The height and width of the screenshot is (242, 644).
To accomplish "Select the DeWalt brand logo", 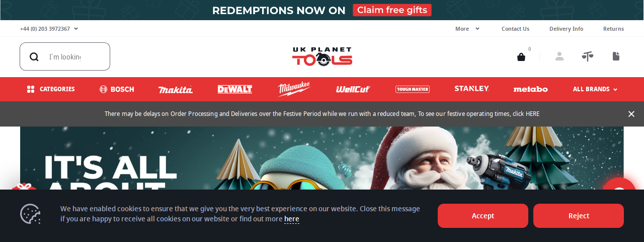I will [235, 89].
